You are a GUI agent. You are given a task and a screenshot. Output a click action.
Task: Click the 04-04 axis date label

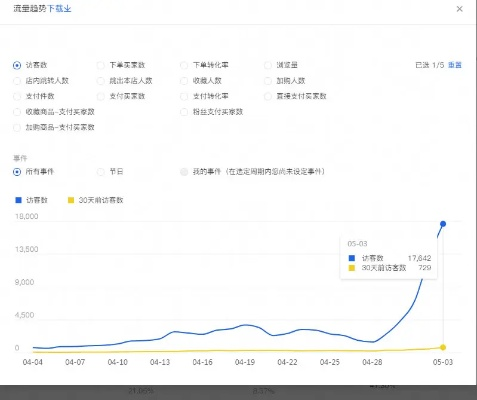point(33,362)
